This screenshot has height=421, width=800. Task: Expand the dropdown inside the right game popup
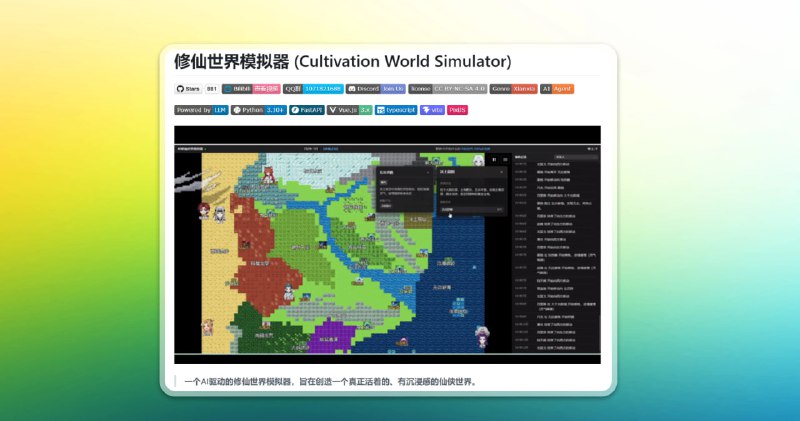(472, 209)
